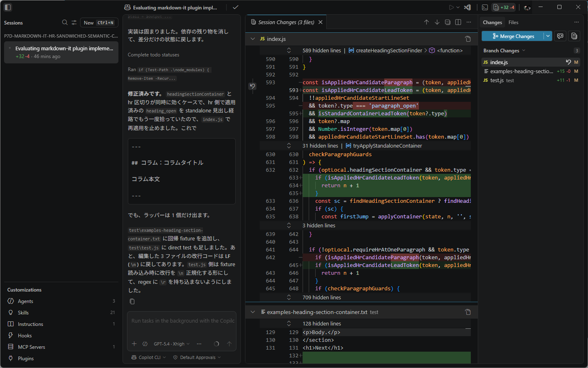Search sessions with the magnifier icon
This screenshot has height=368, width=588.
(x=65, y=22)
